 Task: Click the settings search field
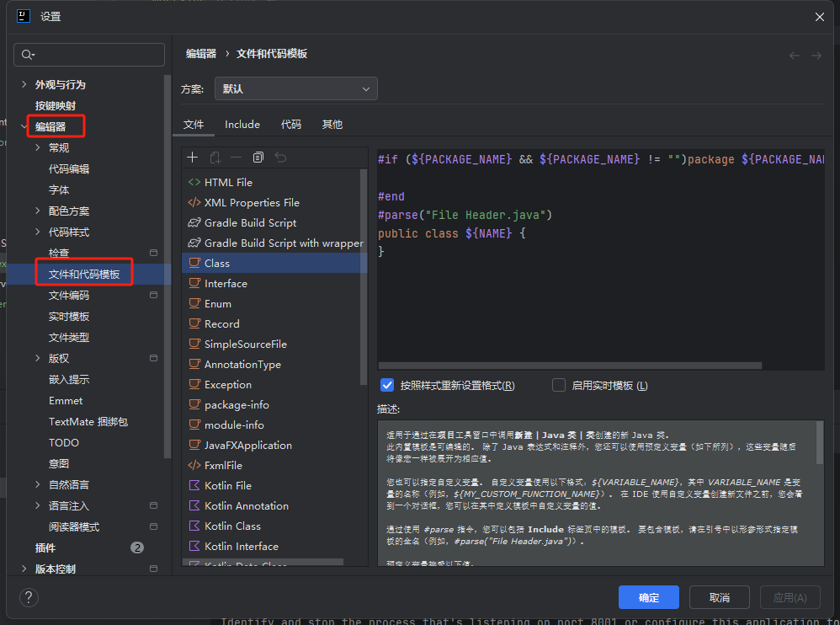[89, 55]
